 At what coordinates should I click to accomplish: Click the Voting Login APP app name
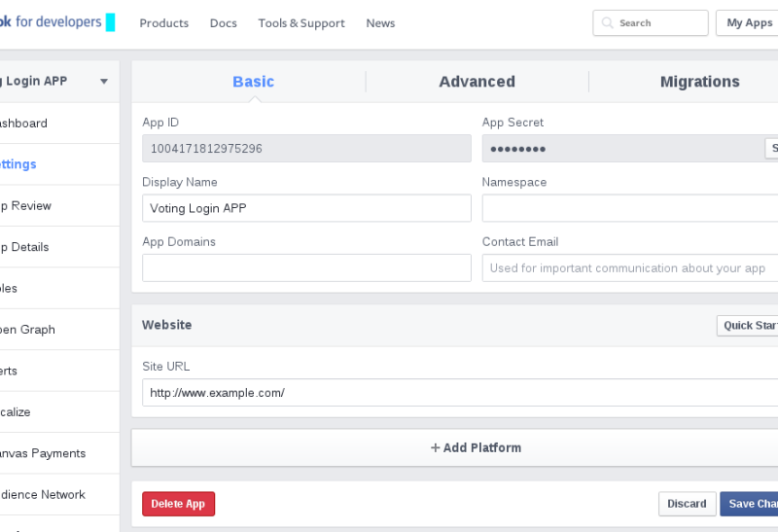tap(34, 81)
